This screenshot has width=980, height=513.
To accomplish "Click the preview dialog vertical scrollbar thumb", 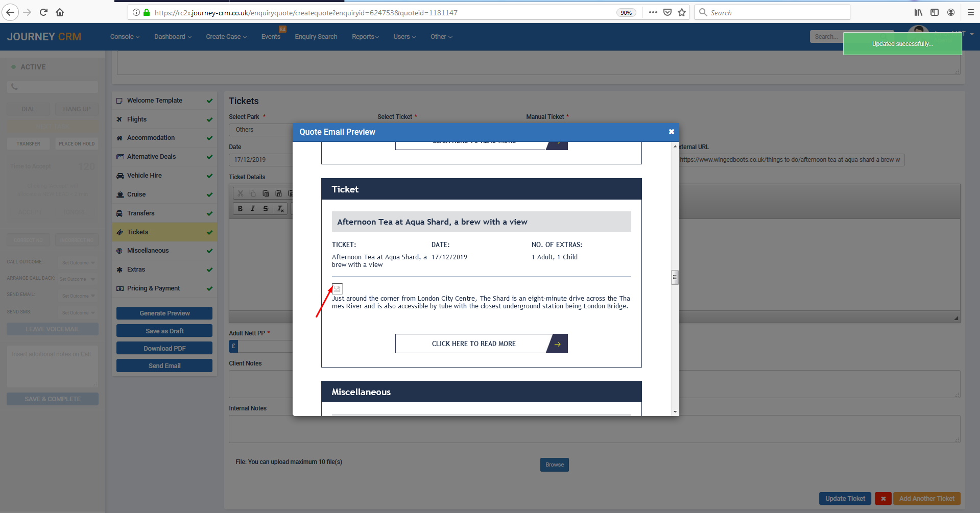I will tap(675, 277).
